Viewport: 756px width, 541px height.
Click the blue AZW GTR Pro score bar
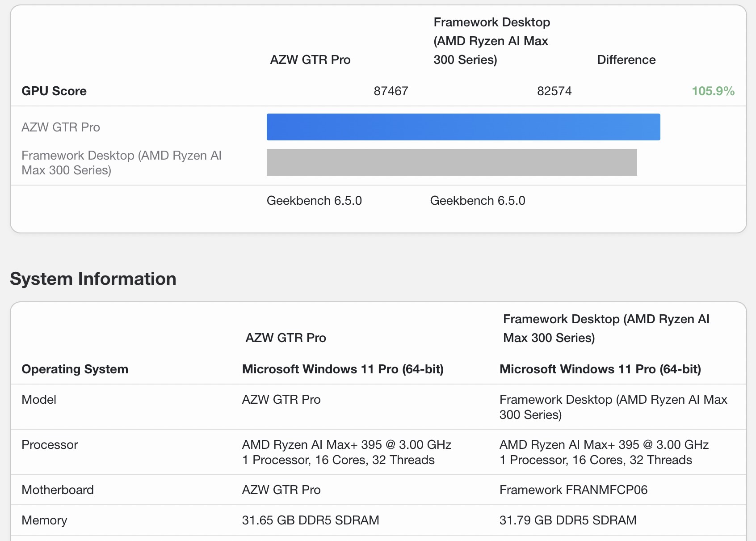[x=463, y=127]
